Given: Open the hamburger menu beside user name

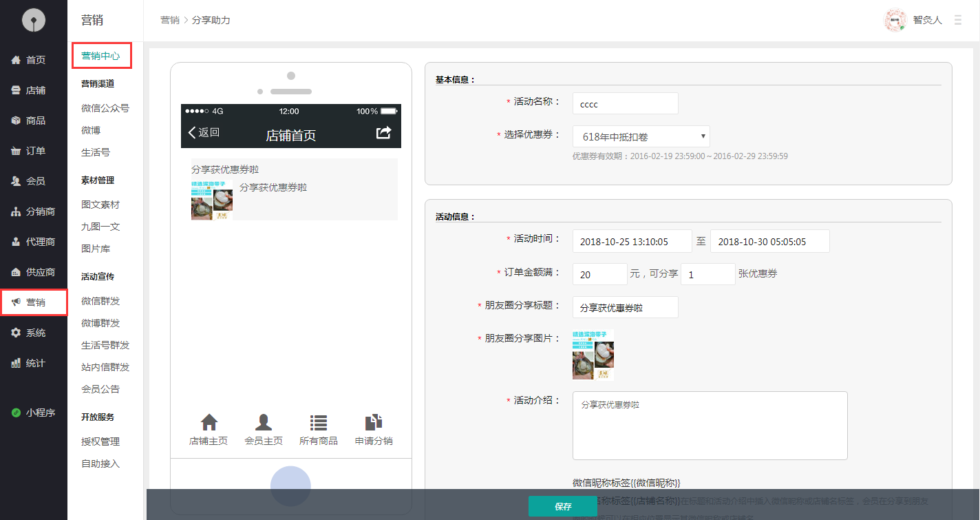Looking at the screenshot, I should (x=958, y=21).
